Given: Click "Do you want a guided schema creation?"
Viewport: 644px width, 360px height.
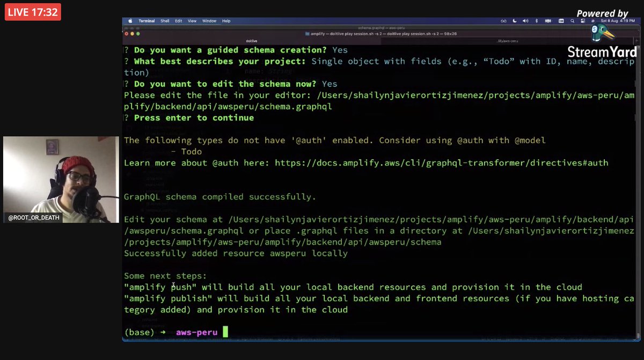Looking at the screenshot, I should [230, 50].
